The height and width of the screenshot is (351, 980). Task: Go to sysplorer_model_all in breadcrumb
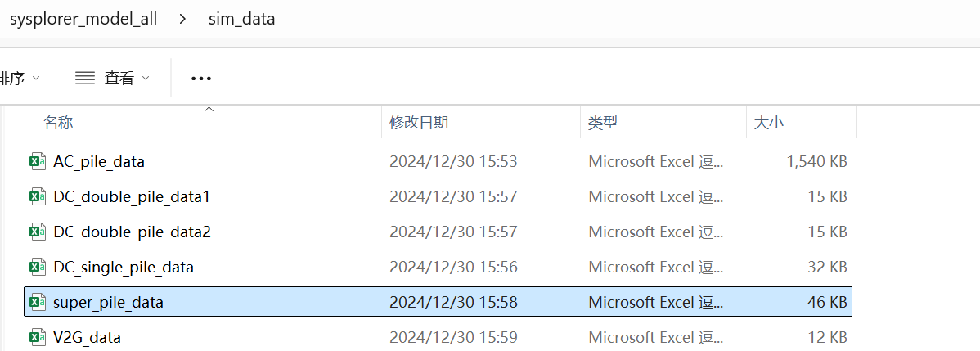coord(83,20)
